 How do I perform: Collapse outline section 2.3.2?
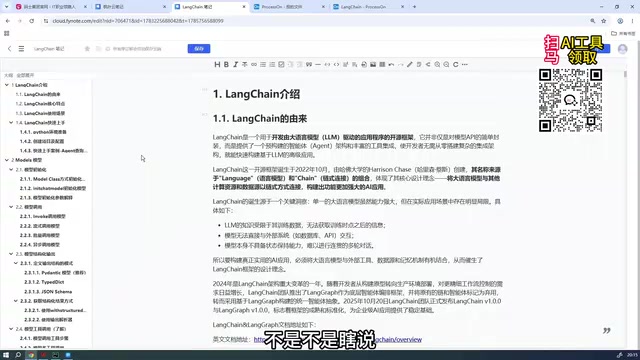tap(16, 301)
